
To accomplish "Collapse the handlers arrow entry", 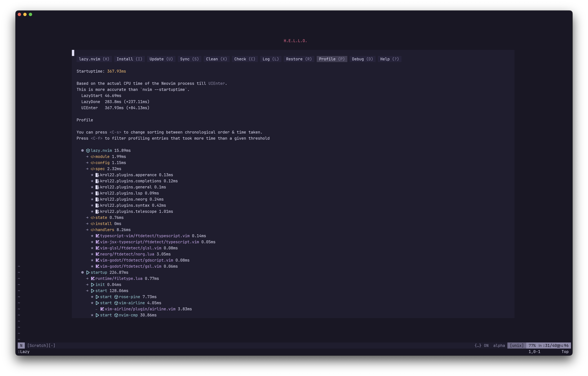I will [87, 230].
